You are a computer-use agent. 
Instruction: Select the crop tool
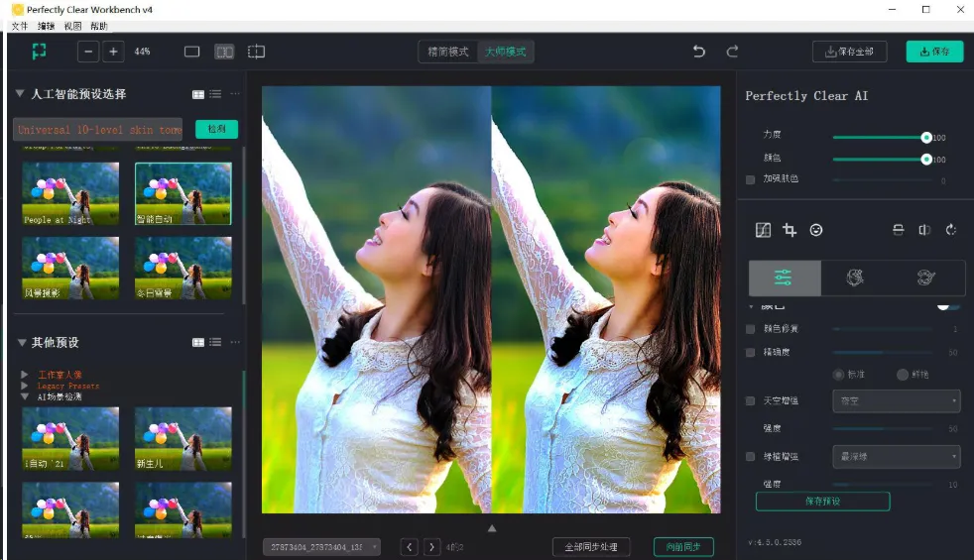point(790,230)
